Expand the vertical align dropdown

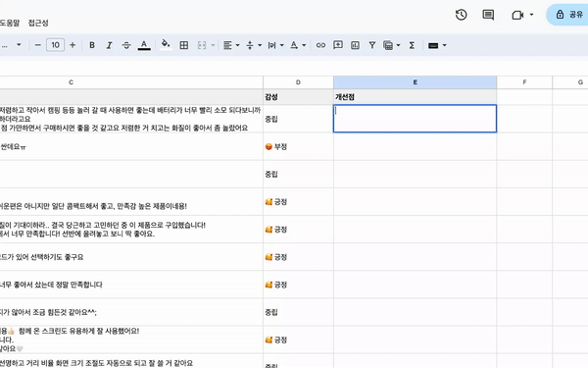[x=260, y=45]
